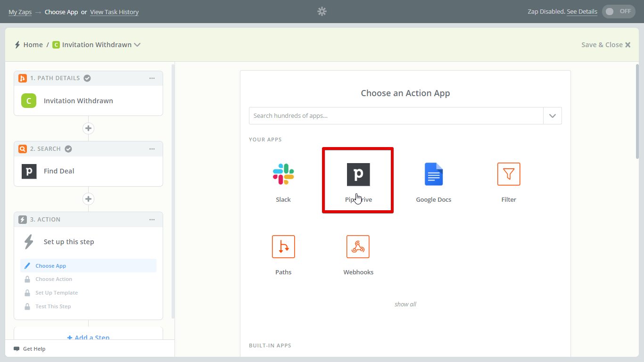Open the Invitation Withdrawn step card
The width and height of the screenshot is (644, 362).
click(x=88, y=101)
